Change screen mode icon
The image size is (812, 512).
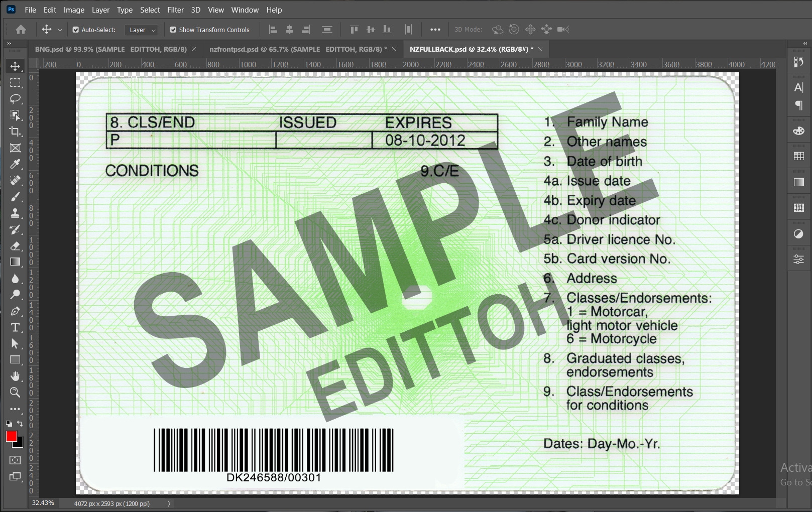[15, 476]
